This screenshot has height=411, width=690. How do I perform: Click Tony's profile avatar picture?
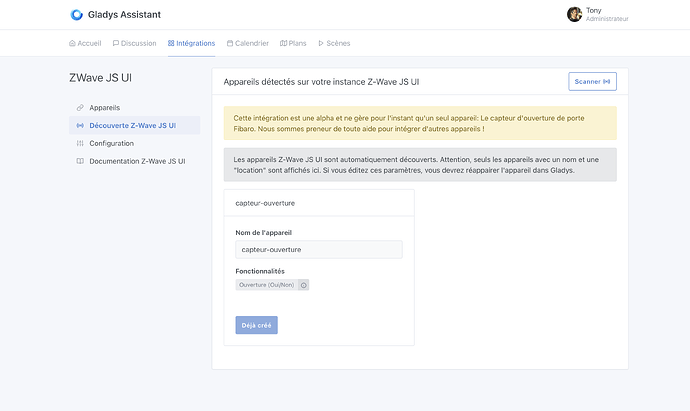point(574,14)
